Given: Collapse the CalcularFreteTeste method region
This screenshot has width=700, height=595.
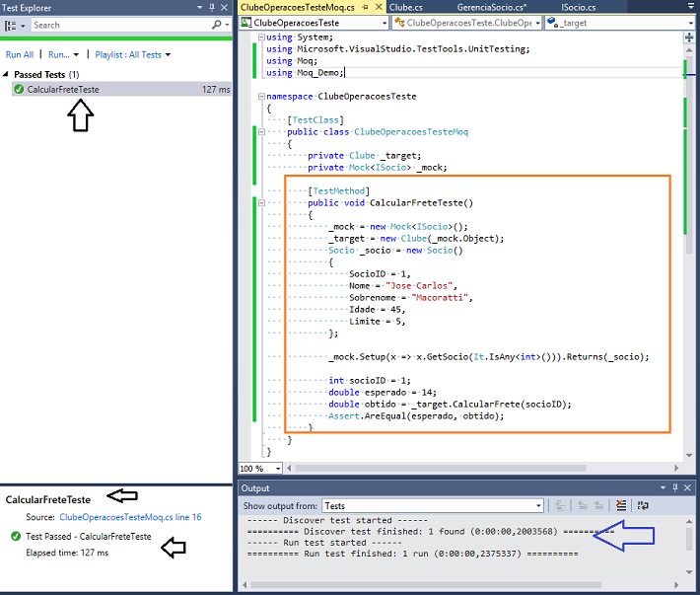Looking at the screenshot, I should 261,203.
